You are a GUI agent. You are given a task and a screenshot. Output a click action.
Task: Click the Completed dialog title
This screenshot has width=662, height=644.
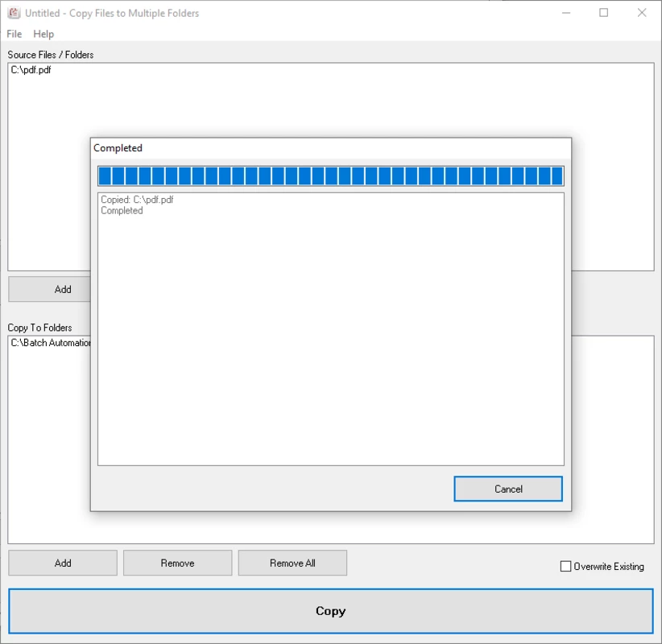118,148
